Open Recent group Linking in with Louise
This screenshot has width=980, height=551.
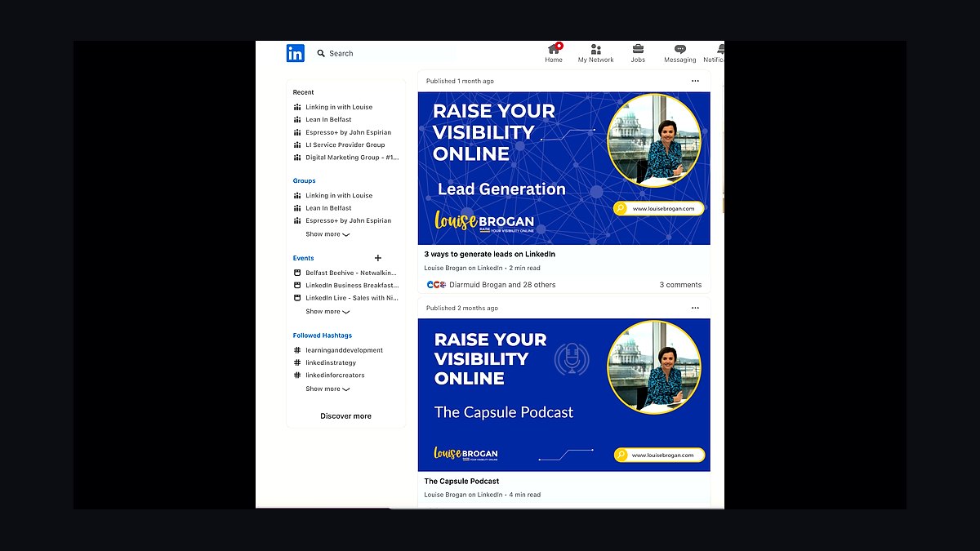[339, 107]
